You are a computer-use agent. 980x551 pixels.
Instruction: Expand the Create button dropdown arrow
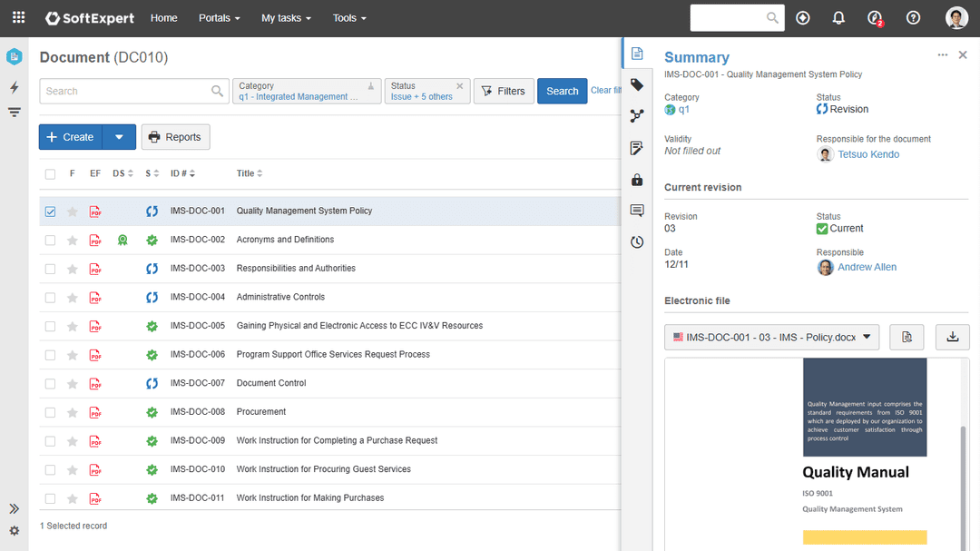[119, 137]
